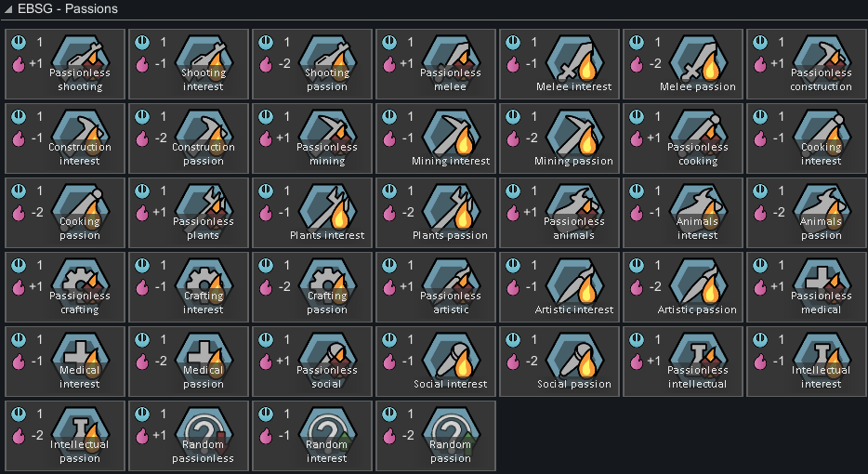Choose the Medical passion gene

coord(189,362)
